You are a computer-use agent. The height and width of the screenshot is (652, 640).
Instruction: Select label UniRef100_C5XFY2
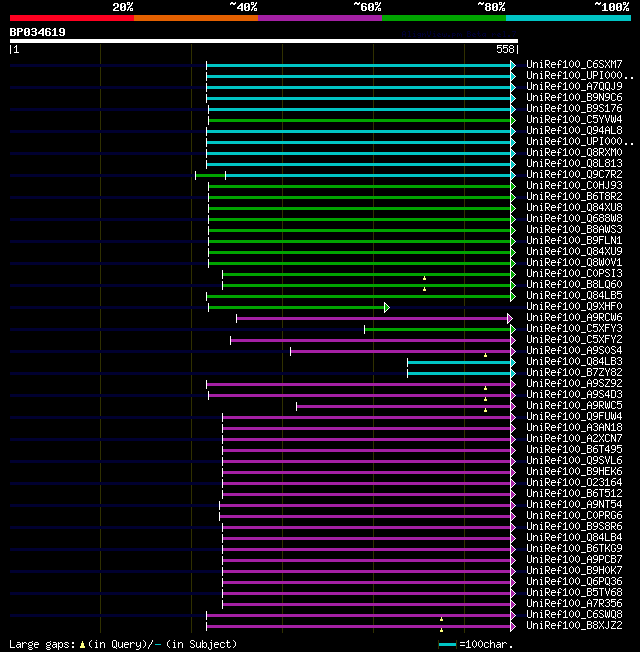574,340
